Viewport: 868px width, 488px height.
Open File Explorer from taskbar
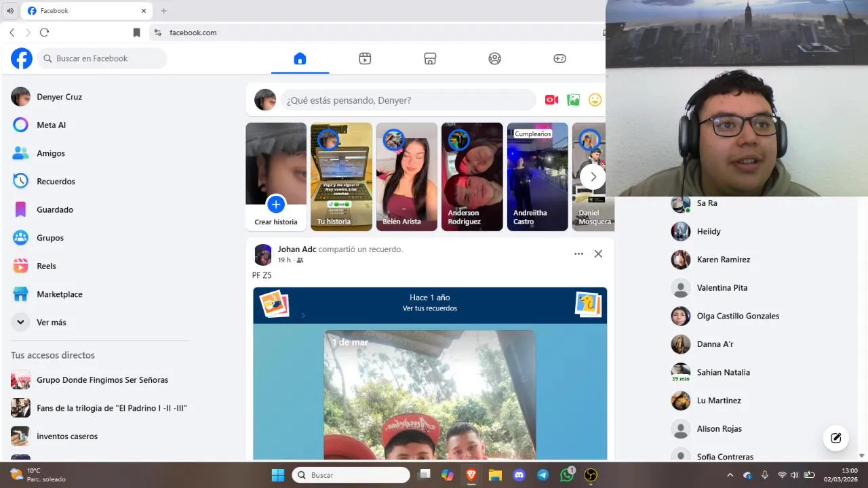pyautogui.click(x=495, y=475)
